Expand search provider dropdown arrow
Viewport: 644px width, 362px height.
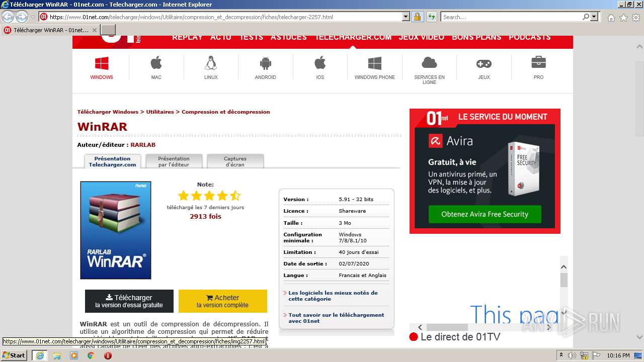pyautogui.click(x=594, y=17)
